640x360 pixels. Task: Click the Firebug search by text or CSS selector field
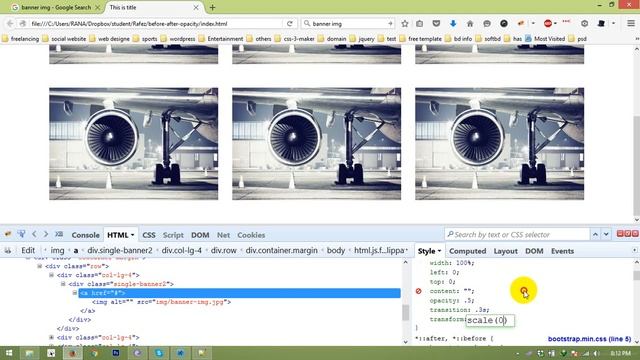[517, 234]
